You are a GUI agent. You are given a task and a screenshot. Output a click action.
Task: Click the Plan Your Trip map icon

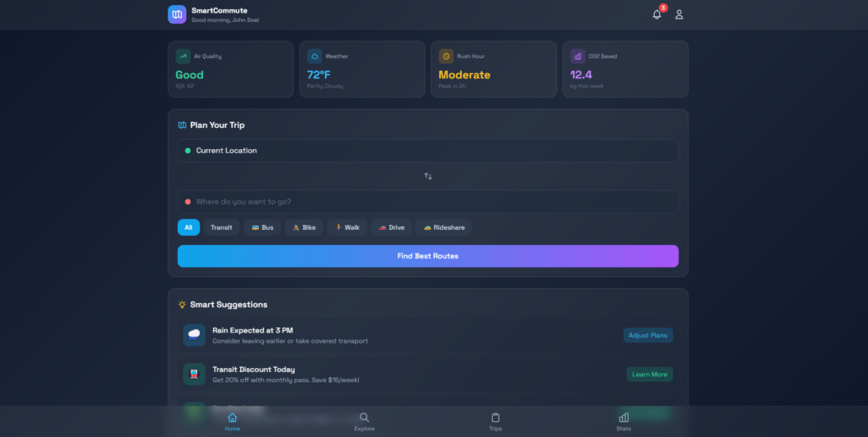point(182,125)
